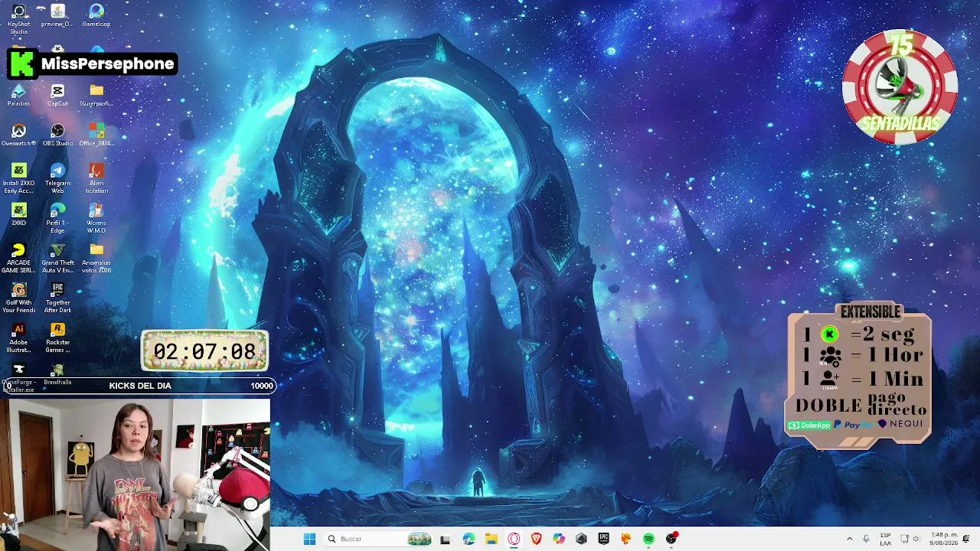Launch Alien Isolation from desktop
The image size is (980, 551).
[x=96, y=178]
